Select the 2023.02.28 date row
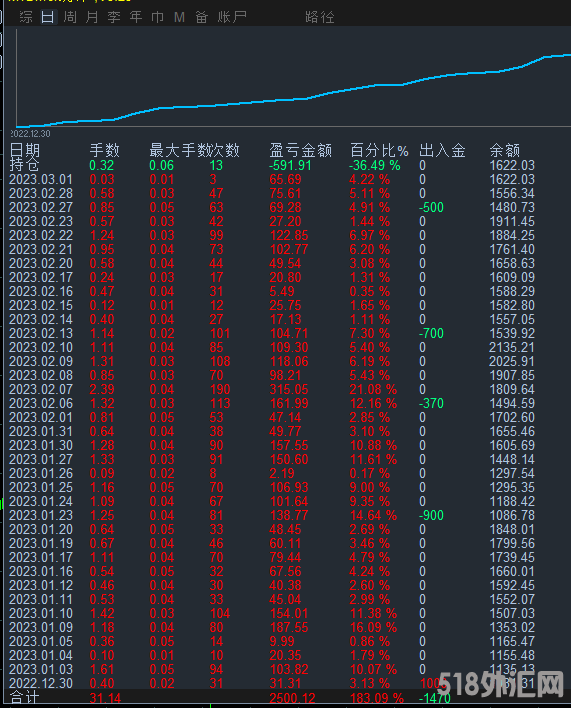This screenshot has width=571, height=708. (x=41, y=193)
